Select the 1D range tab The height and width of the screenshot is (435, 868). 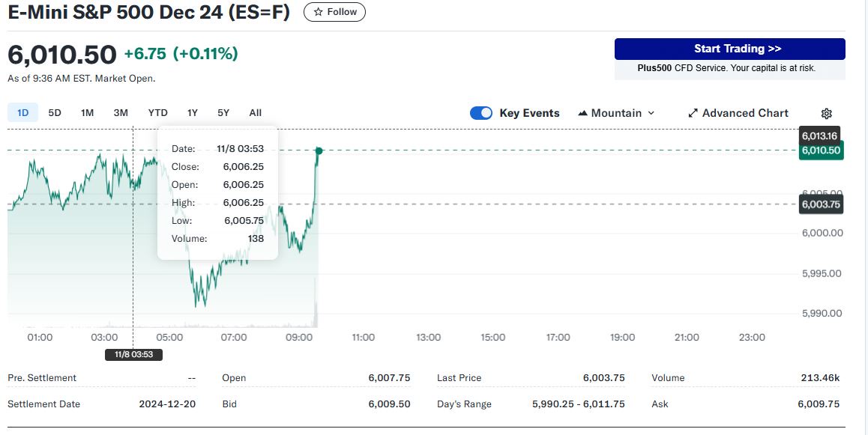click(x=22, y=113)
